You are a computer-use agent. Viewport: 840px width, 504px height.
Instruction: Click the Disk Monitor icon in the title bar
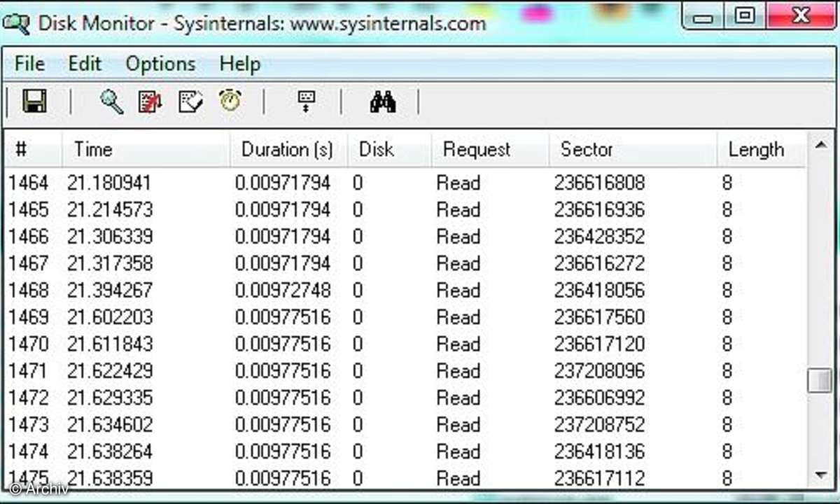pyautogui.click(x=17, y=22)
